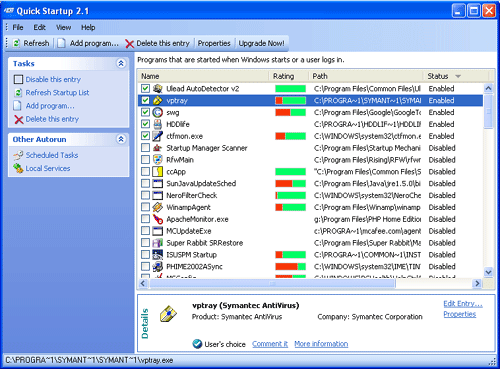Click the red X Delete this entry toolbar icon
Image resolution: width=500 pixels, height=369 pixels.
[130, 44]
